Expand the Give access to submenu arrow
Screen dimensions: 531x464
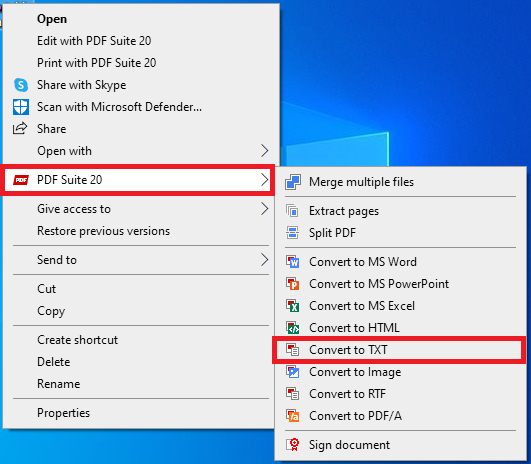point(264,209)
